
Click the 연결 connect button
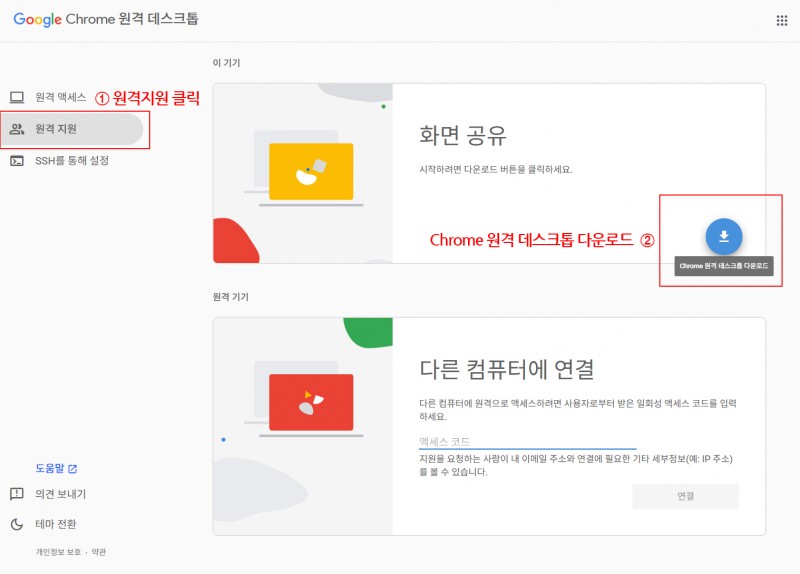click(685, 496)
